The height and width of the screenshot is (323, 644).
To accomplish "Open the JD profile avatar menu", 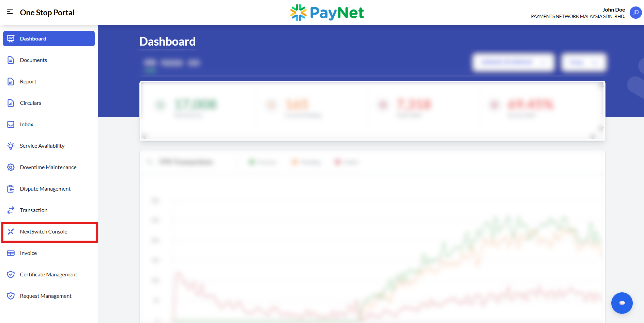I will coord(635,13).
